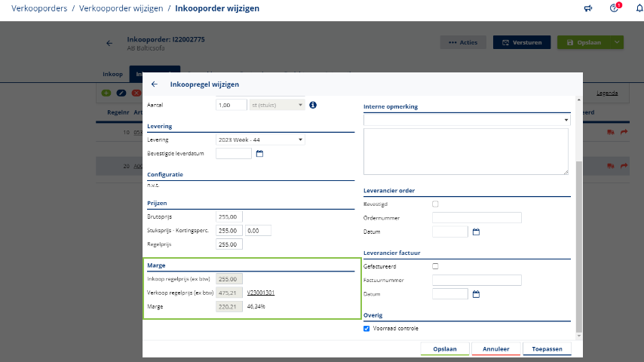Open the Leverancier factuur Datum calendar
The height and width of the screenshot is (362, 644).
(x=476, y=294)
